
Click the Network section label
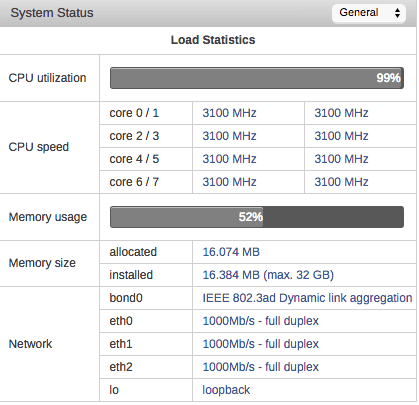click(x=30, y=344)
